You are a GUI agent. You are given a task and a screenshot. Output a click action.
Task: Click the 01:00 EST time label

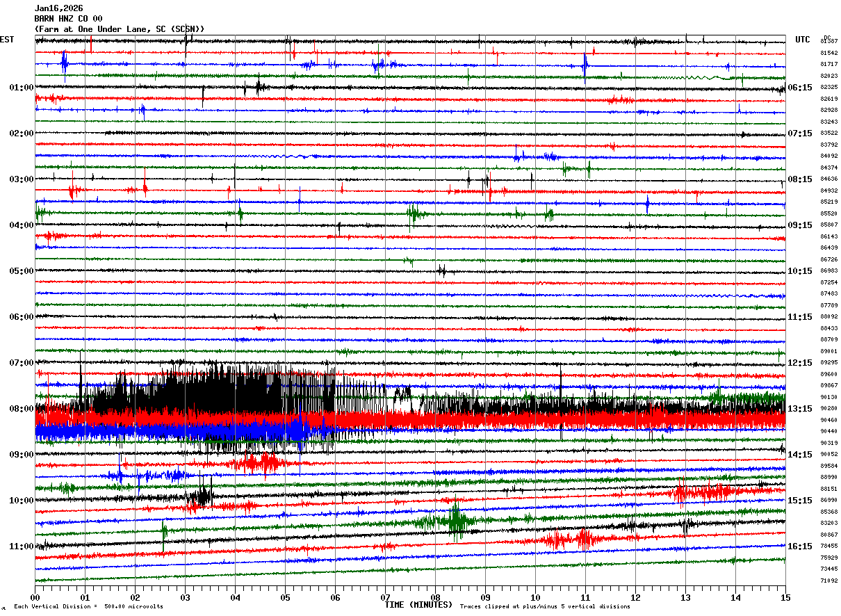click(22, 88)
